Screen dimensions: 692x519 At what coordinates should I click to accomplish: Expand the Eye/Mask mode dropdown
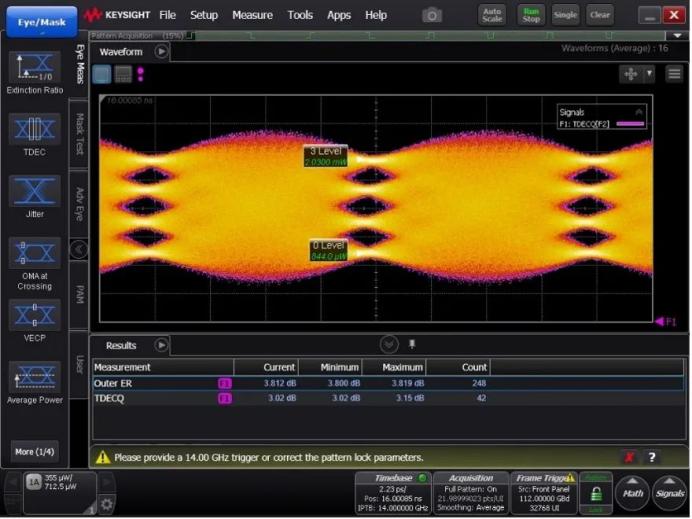coord(40,22)
